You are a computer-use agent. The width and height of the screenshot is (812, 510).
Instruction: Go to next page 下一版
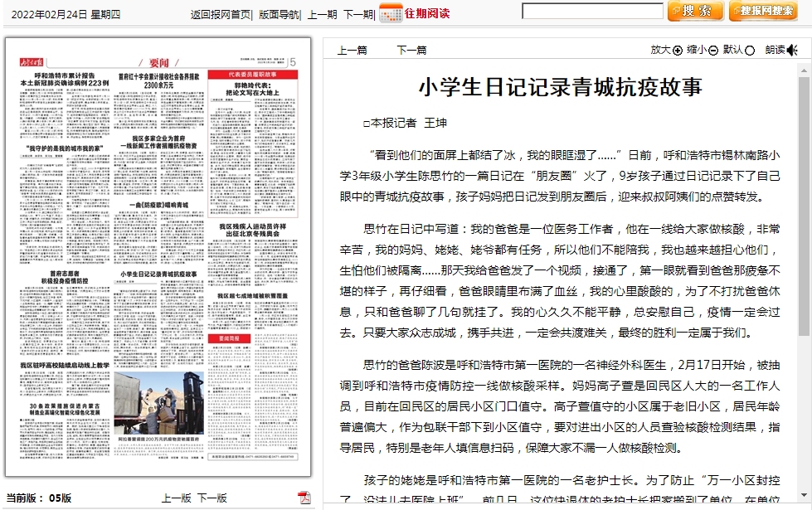pyautogui.click(x=212, y=498)
